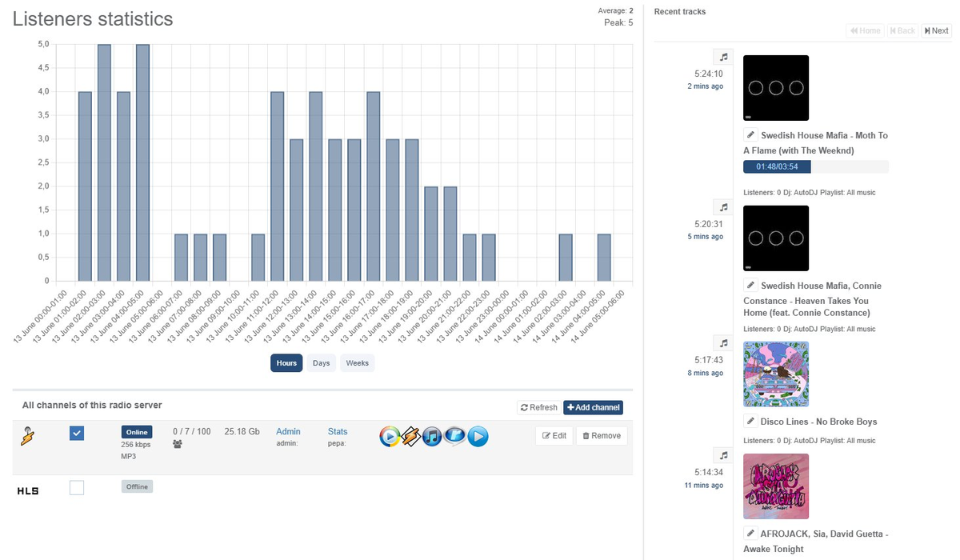The image size is (960, 560).
Task: Go to Home page of recent tracks
Action: (866, 30)
